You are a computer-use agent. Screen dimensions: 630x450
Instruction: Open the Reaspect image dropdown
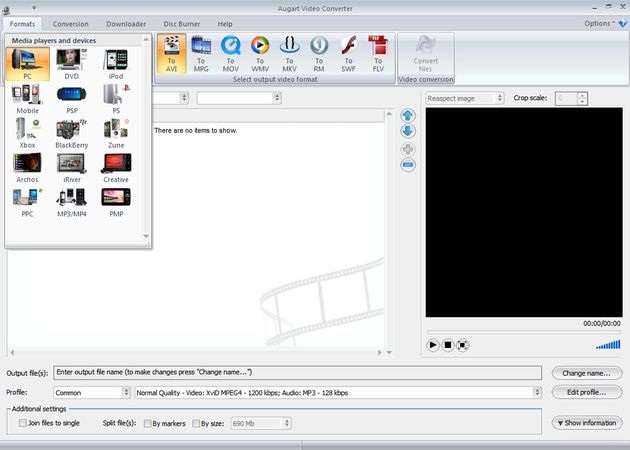click(x=465, y=98)
